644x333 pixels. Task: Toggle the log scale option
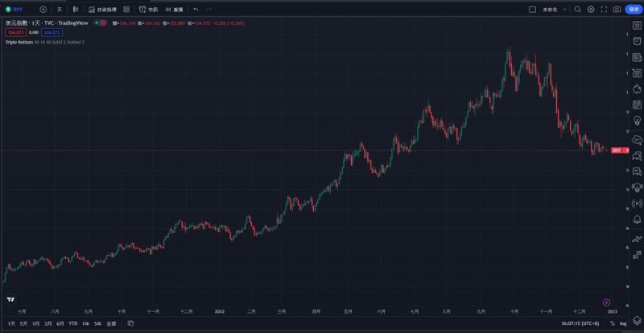pyautogui.click(x=623, y=323)
